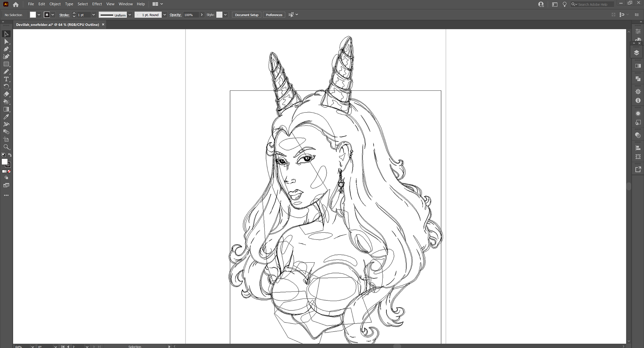Open the Layers panel icon

[637, 53]
